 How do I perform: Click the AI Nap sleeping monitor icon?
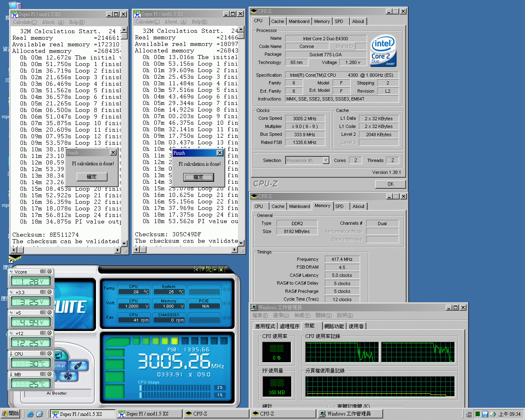coord(58,354)
